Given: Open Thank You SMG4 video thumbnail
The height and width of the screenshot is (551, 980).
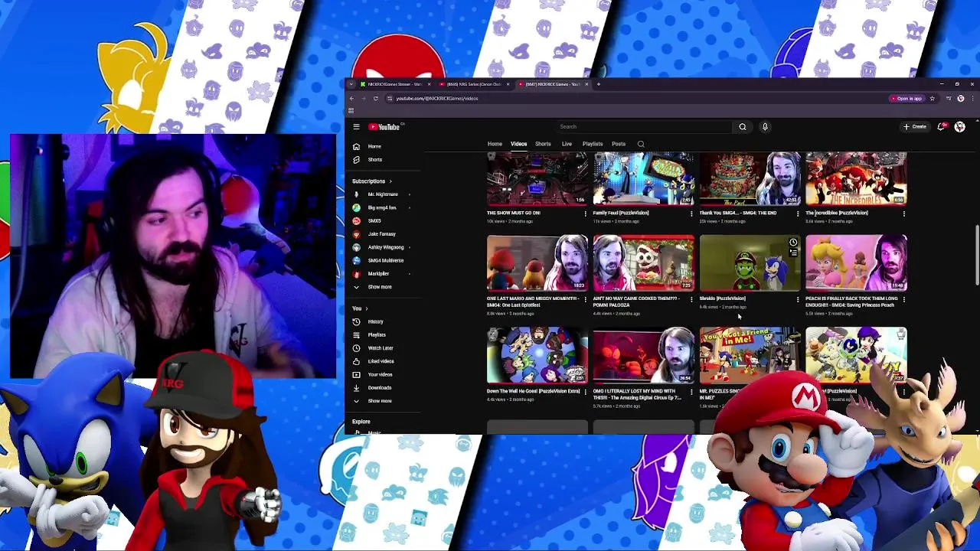Looking at the screenshot, I should click(750, 179).
